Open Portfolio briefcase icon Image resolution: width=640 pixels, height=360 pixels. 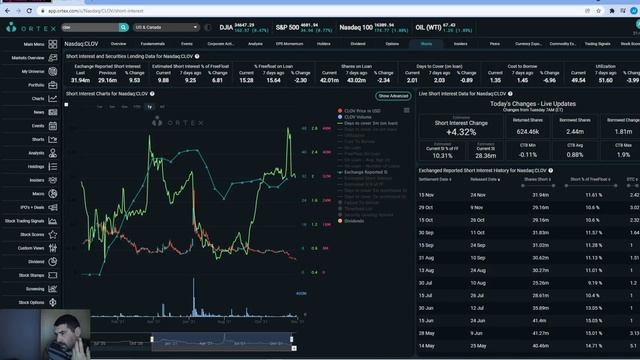click(53, 85)
